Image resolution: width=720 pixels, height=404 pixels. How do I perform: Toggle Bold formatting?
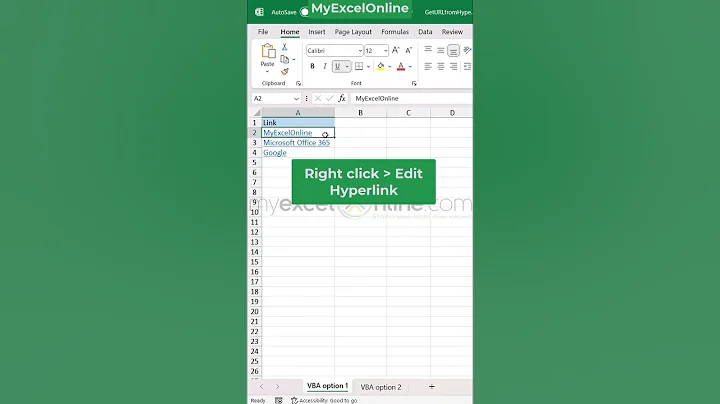tap(312, 66)
